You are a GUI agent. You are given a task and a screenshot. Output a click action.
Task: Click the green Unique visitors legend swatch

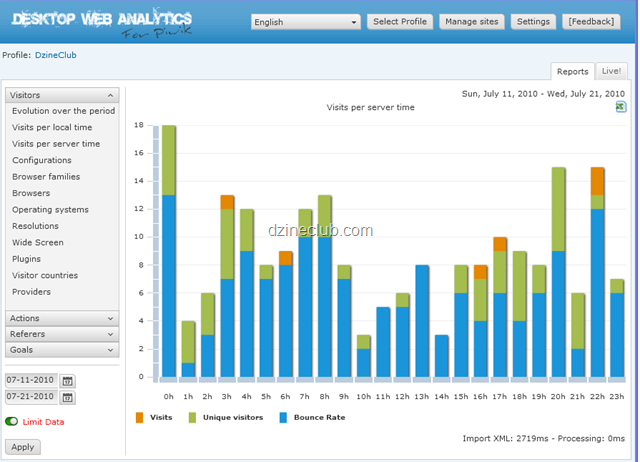(x=192, y=418)
